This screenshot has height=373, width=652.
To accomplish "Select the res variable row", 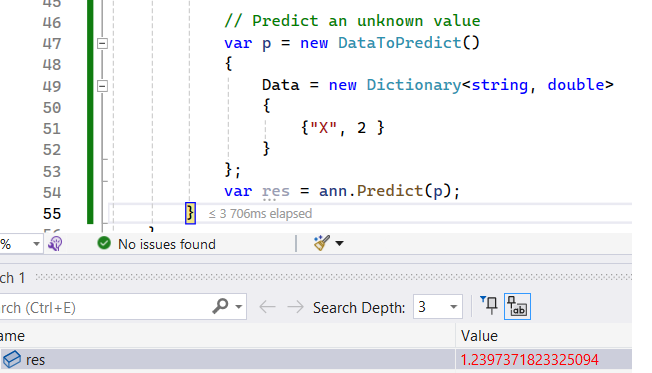I will coord(316,359).
